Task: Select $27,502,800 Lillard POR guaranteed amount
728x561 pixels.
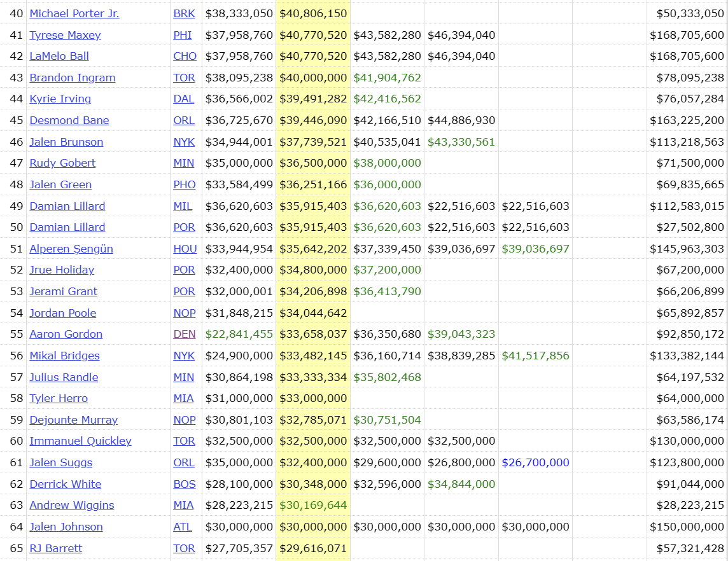Action: (x=690, y=227)
